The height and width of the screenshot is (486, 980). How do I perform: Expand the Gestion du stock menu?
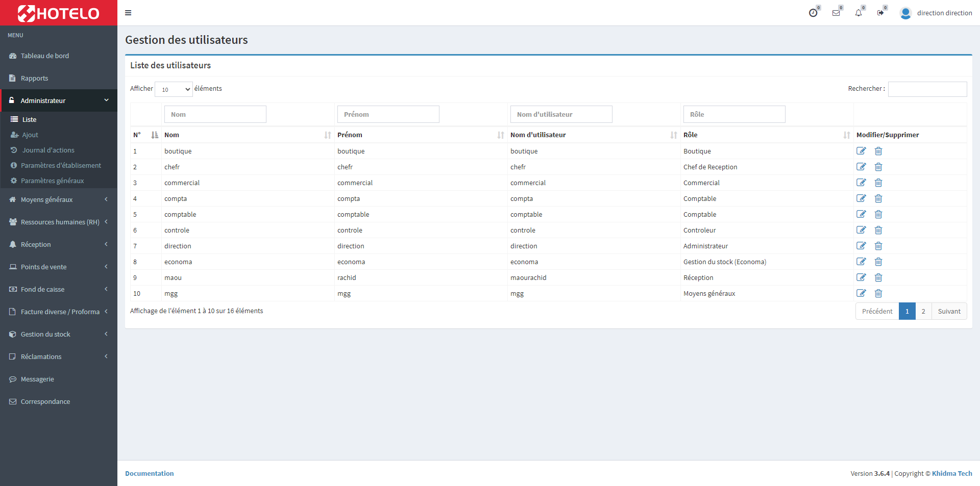59,334
